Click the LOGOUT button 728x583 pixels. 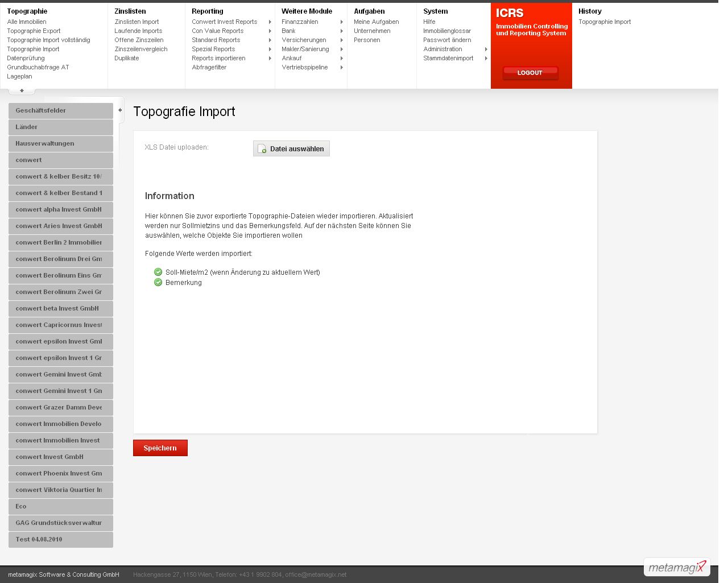(530, 73)
